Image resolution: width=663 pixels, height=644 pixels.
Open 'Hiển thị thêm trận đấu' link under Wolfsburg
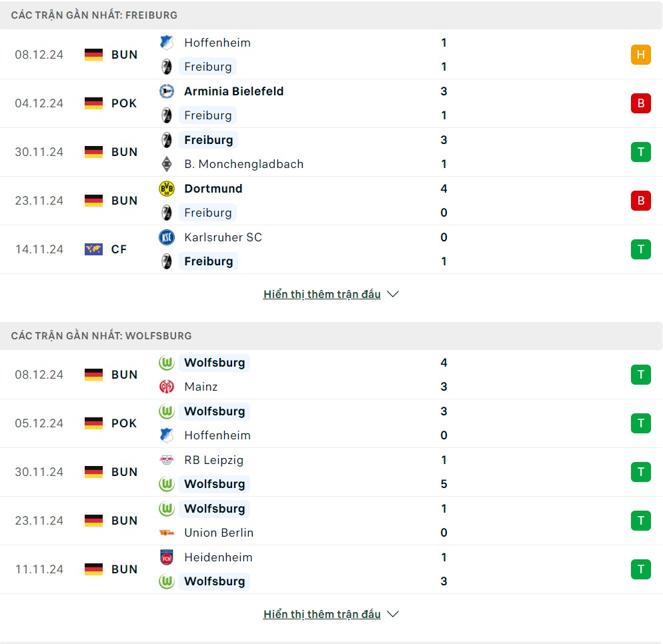[x=321, y=614]
